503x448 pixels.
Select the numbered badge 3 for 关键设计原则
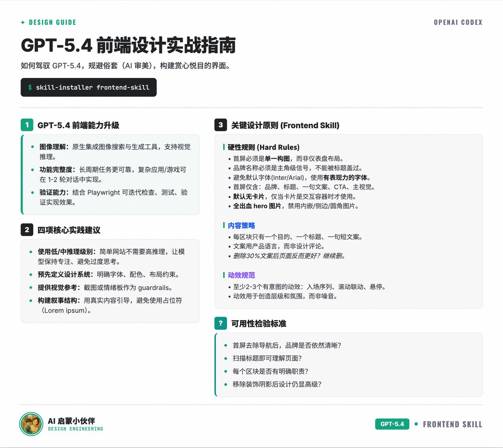221,125
